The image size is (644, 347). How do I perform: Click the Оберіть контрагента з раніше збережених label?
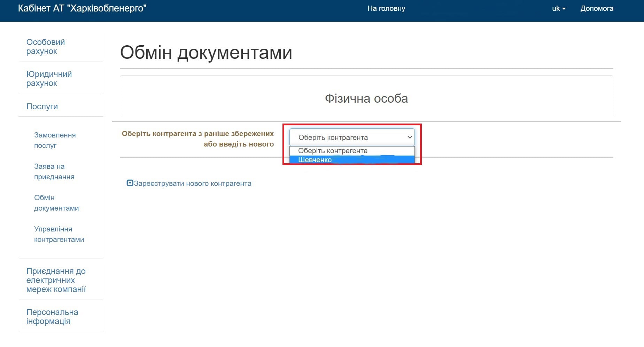coord(198,139)
